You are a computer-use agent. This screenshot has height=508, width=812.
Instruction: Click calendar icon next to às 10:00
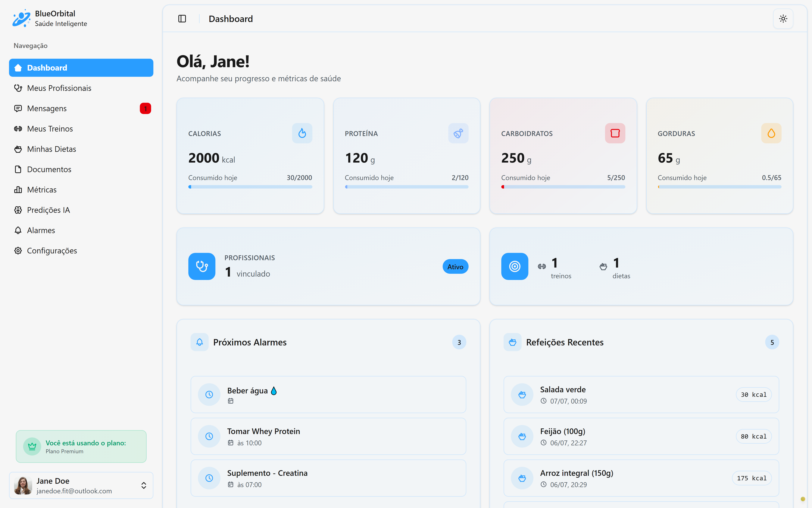[x=230, y=443]
